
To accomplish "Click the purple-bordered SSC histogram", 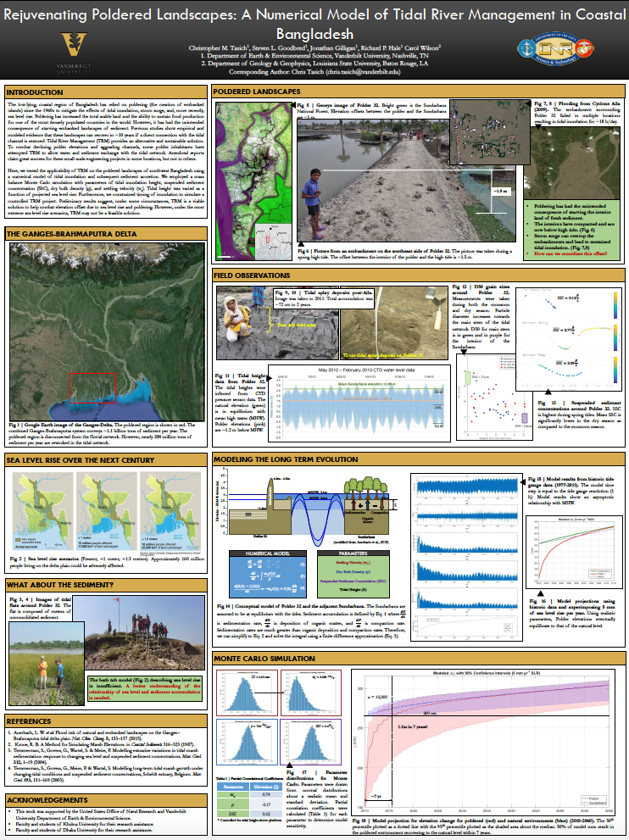I will point(310,742).
